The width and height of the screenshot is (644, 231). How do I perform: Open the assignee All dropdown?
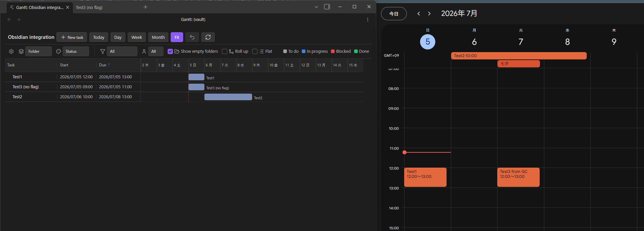[156, 51]
